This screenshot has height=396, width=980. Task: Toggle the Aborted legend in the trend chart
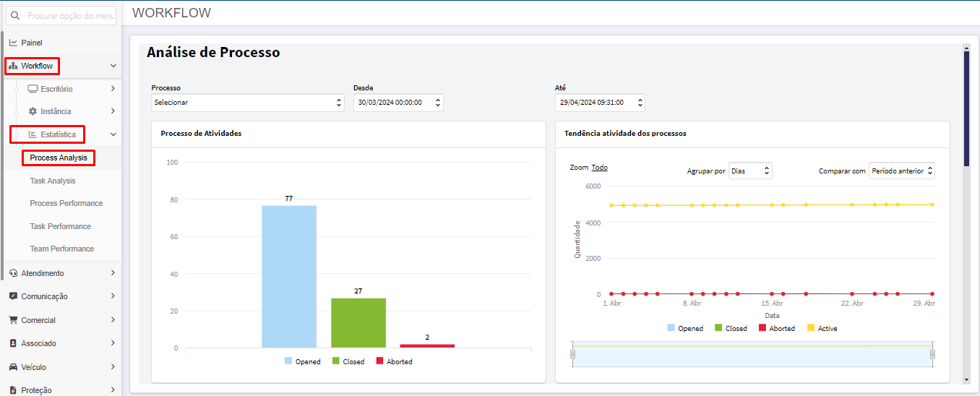777,328
